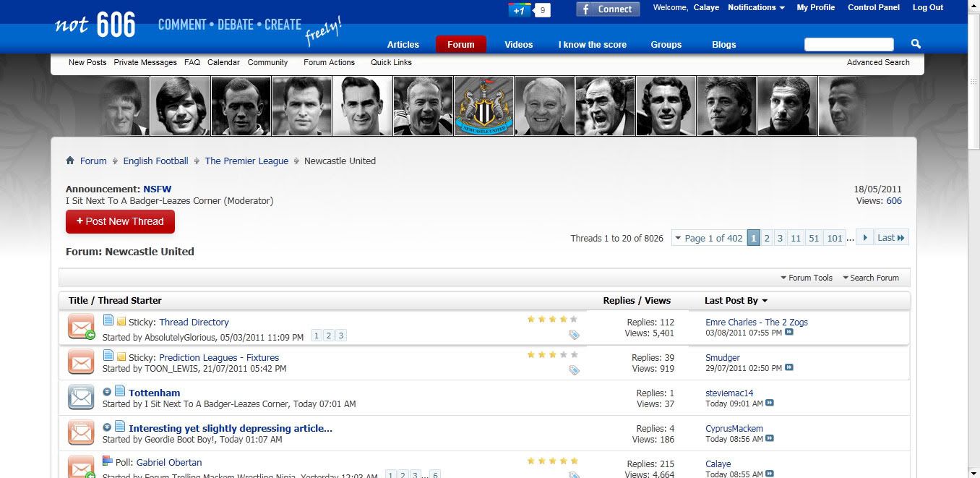Open the Blogs tab
This screenshot has width=980, height=478.
coord(724,45)
